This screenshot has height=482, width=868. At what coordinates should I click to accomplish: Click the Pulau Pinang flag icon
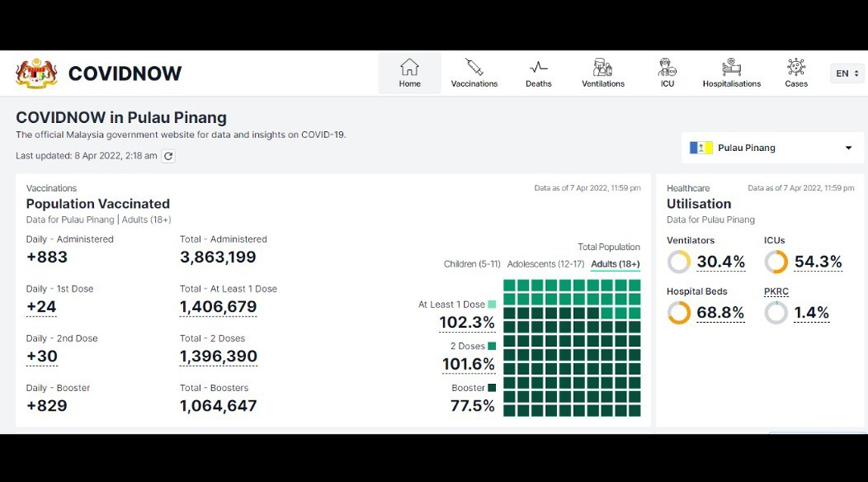coord(701,148)
